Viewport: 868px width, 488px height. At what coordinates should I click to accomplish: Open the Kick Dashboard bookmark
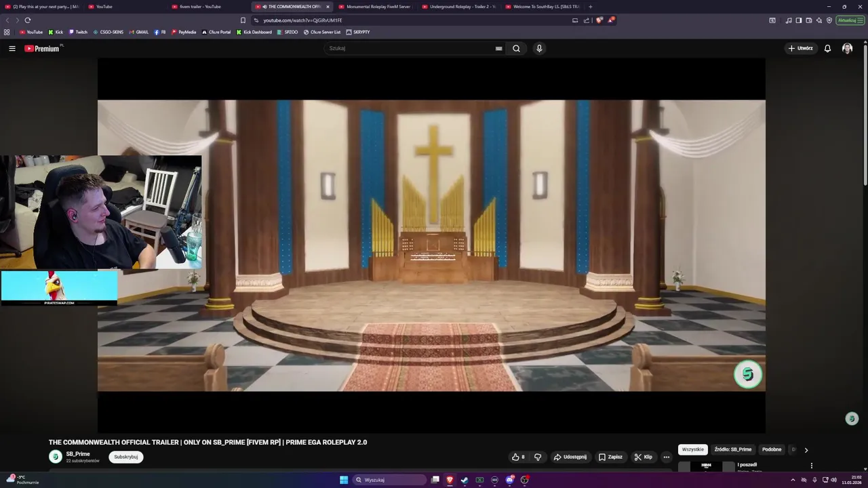click(x=254, y=32)
